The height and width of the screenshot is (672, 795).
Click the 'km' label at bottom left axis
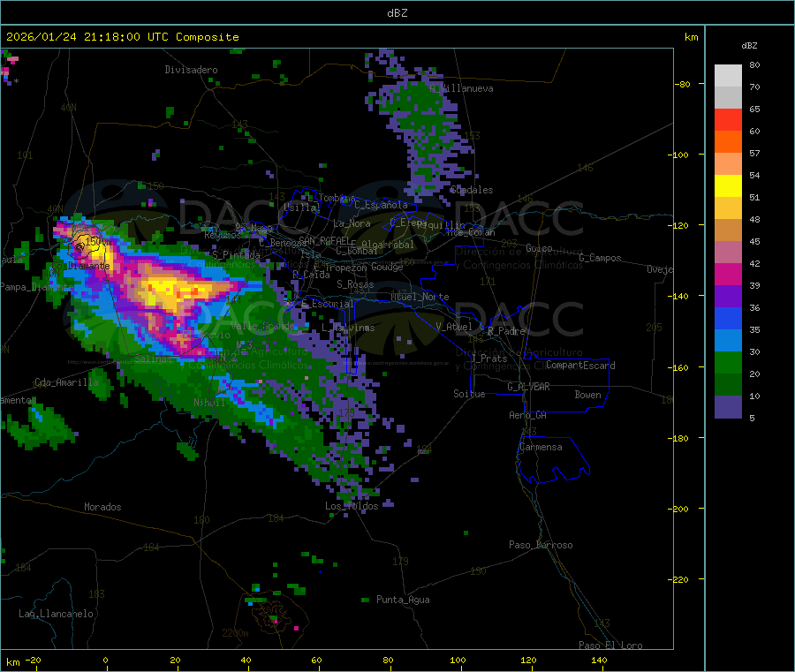click(x=12, y=662)
